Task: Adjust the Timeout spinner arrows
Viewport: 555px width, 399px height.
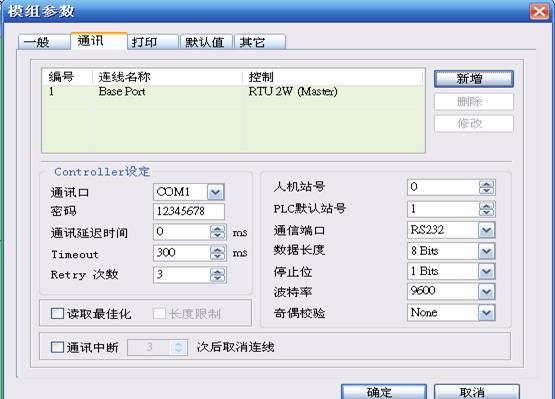Action: click(218, 253)
